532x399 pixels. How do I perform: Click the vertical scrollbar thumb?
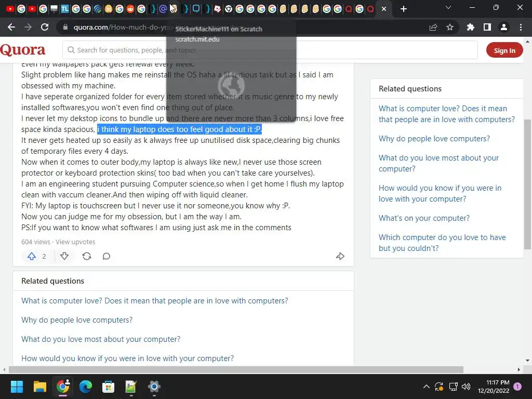click(527, 184)
